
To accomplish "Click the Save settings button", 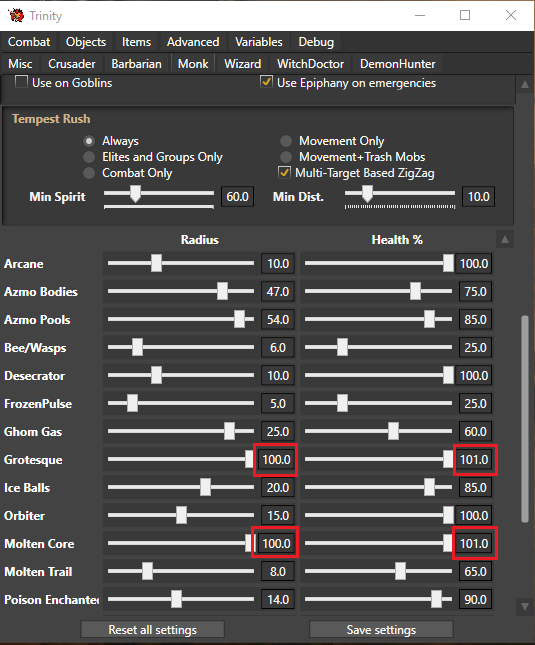I will pos(381,630).
